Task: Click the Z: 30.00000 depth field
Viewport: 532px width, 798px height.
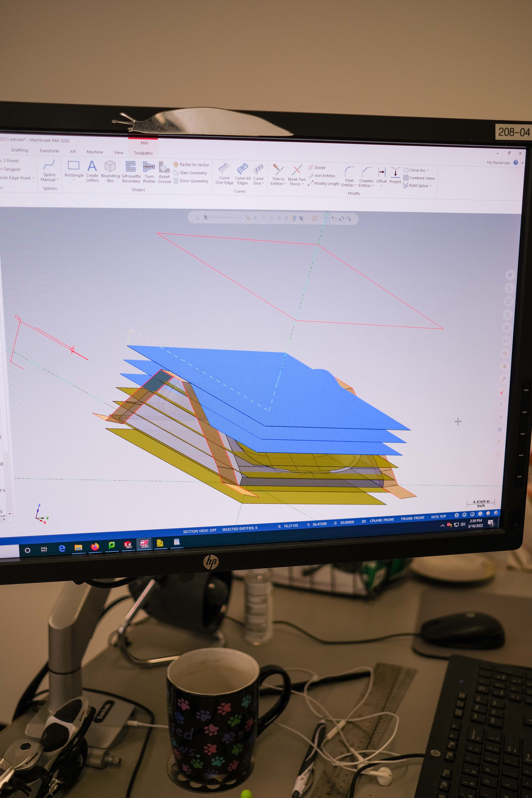Action: coord(344,523)
